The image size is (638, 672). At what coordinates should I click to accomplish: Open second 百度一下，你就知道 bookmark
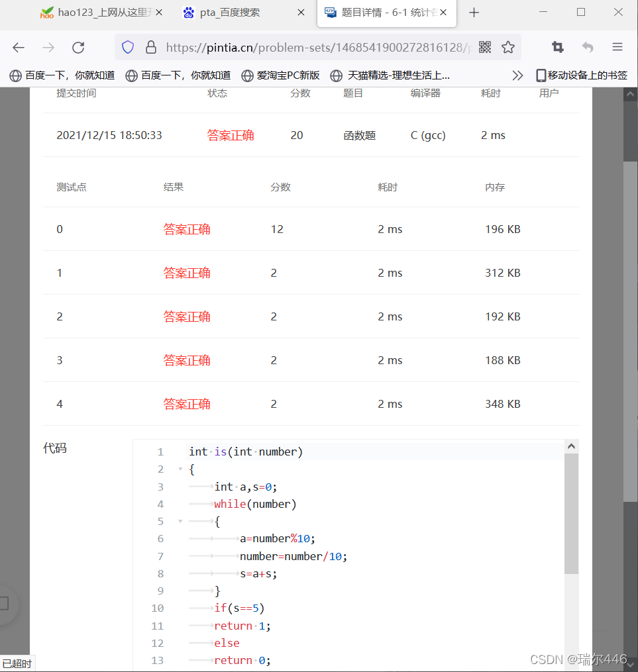click(178, 75)
